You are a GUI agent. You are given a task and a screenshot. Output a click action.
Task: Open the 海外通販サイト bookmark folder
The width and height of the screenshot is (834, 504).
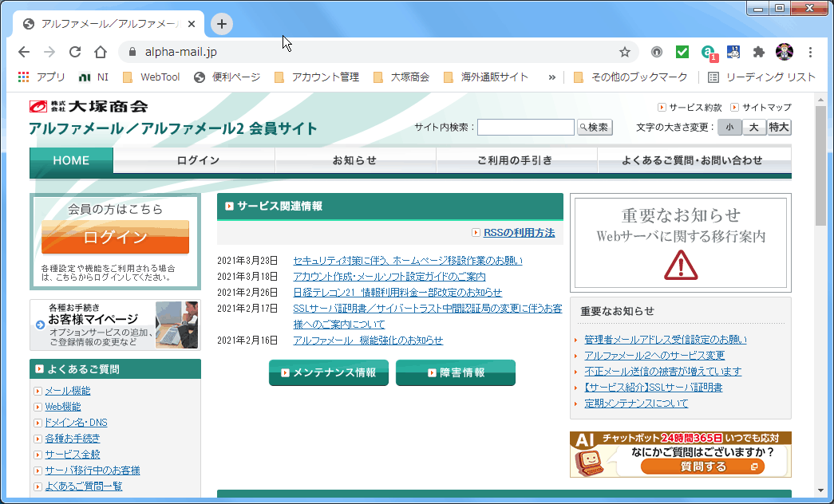[x=485, y=77]
